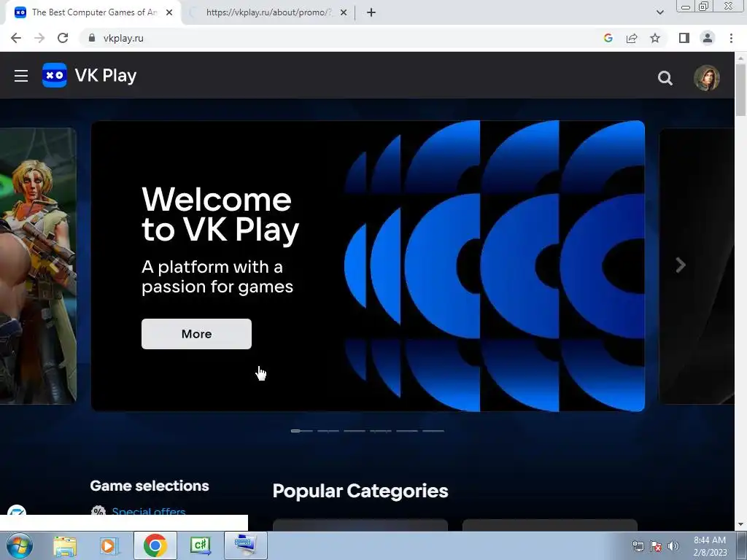Click the More button on banner

[196, 334]
